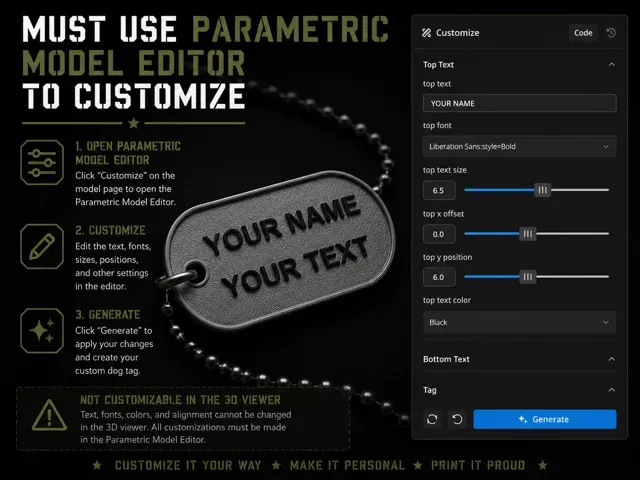Click the dog tag product image

coord(278,250)
